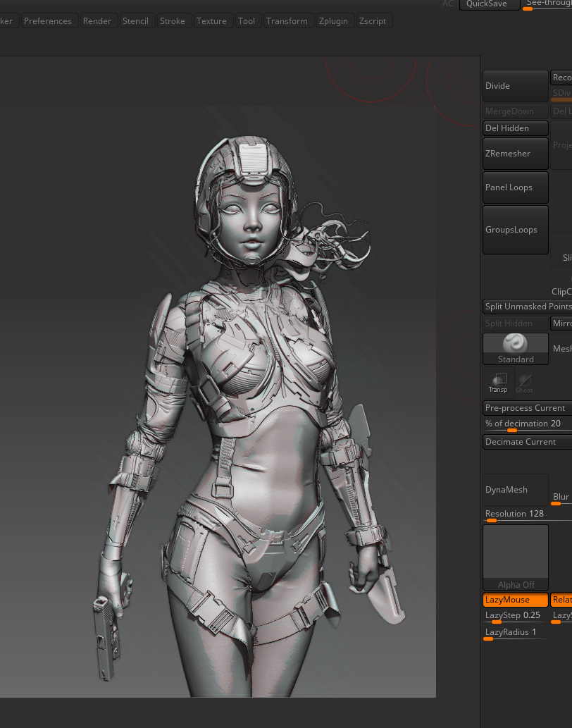Open the Preferences menu
The image size is (572, 728).
(x=48, y=21)
